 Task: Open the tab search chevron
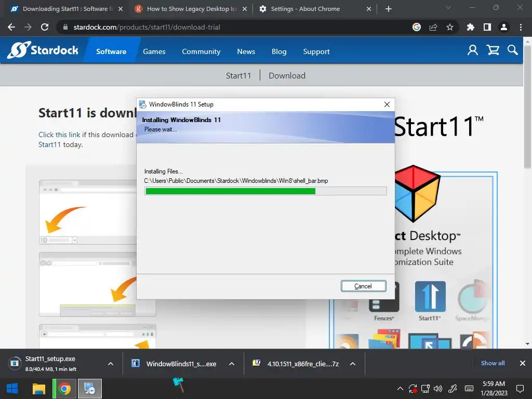tap(448, 7)
